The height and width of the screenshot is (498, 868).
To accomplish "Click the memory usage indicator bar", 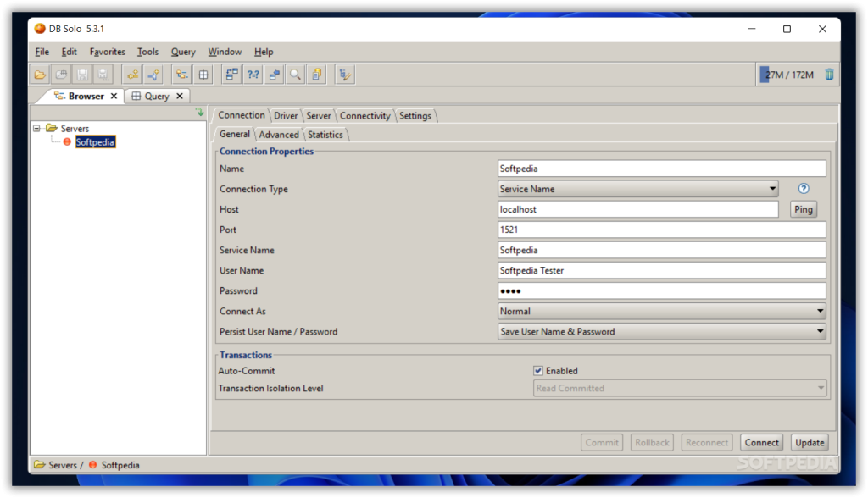I will click(x=788, y=75).
